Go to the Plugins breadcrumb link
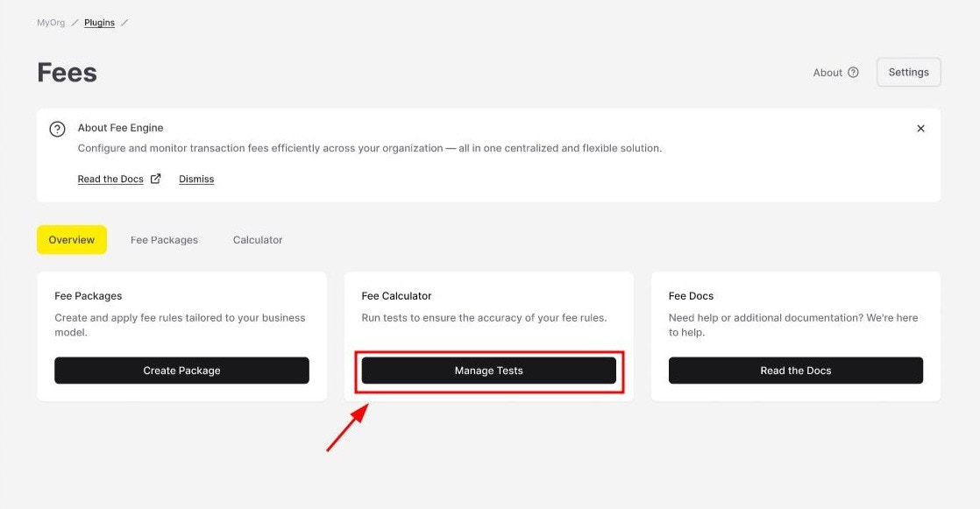980x509 pixels. [x=99, y=23]
